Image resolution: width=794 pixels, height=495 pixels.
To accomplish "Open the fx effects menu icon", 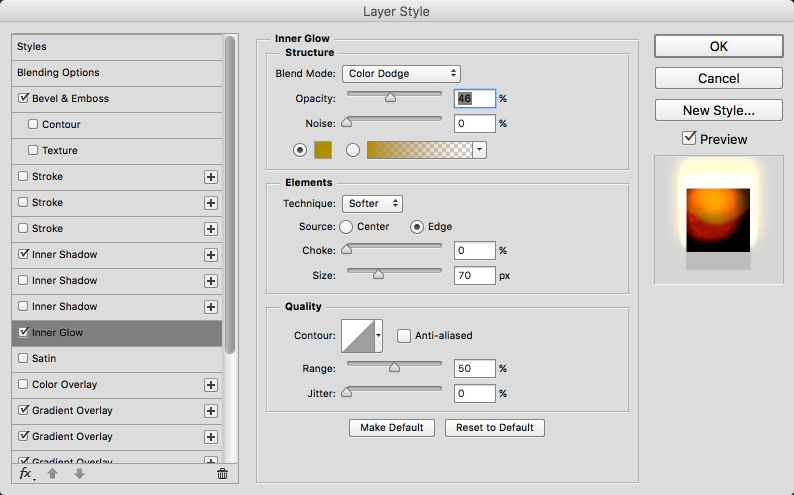I will (x=27, y=473).
